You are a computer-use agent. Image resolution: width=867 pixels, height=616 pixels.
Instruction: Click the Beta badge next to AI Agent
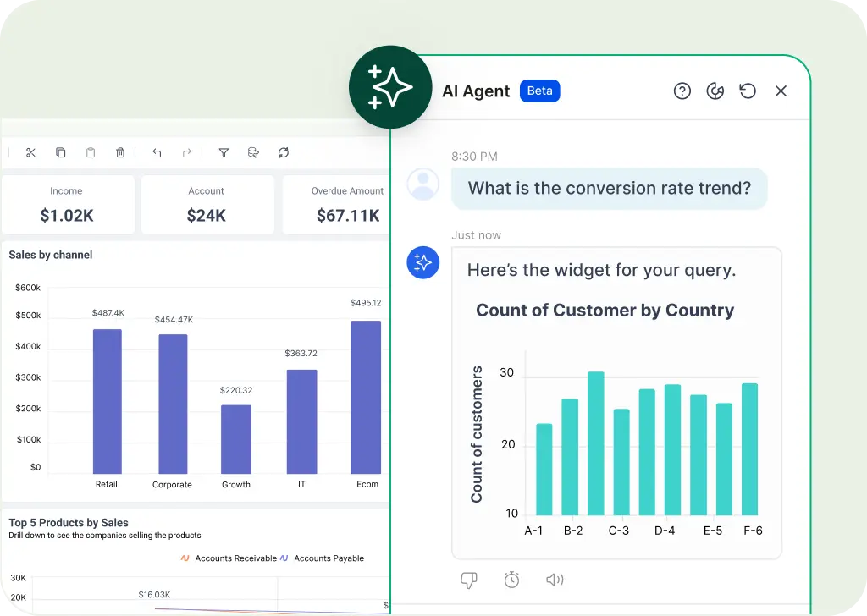pos(539,91)
